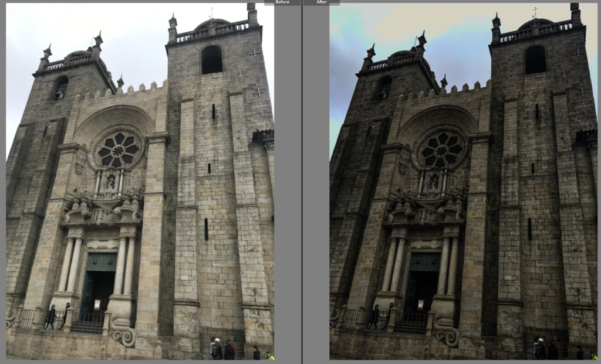
Task: Click left bell tower opening in After
Action: (x=384, y=88)
